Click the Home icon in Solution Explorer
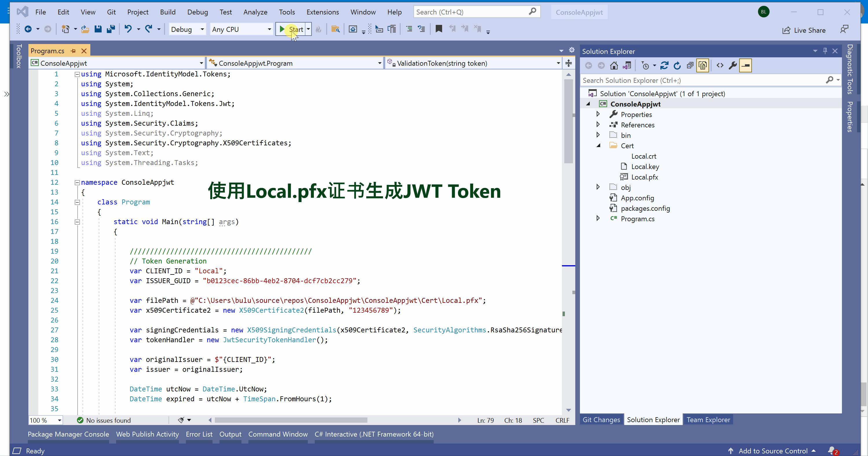This screenshot has height=456, width=868. [614, 65]
